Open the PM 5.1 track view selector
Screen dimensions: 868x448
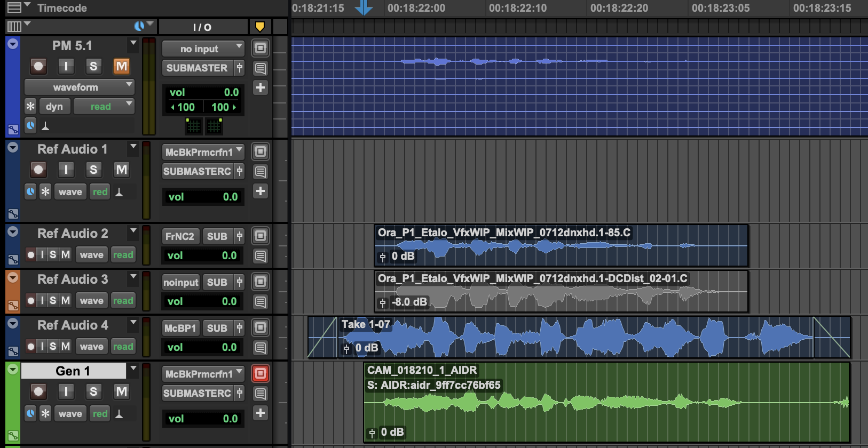click(x=79, y=87)
